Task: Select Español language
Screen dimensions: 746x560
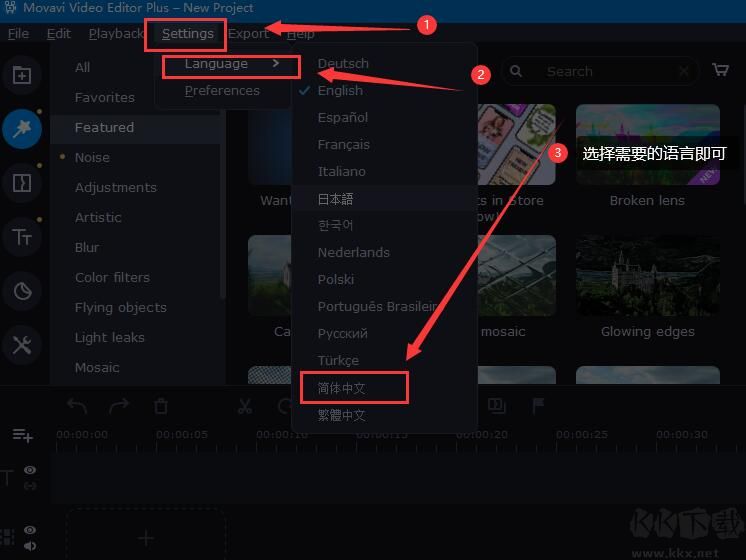Action: (343, 118)
